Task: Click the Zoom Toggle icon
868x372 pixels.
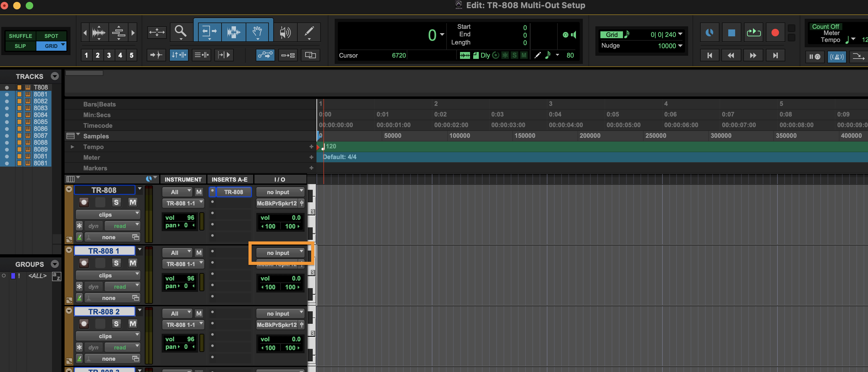Action: tap(157, 32)
